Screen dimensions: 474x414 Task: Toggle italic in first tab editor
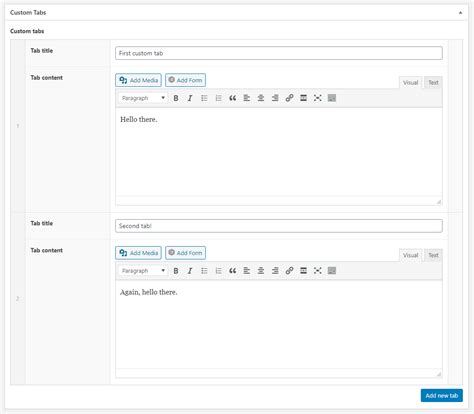[x=190, y=98]
